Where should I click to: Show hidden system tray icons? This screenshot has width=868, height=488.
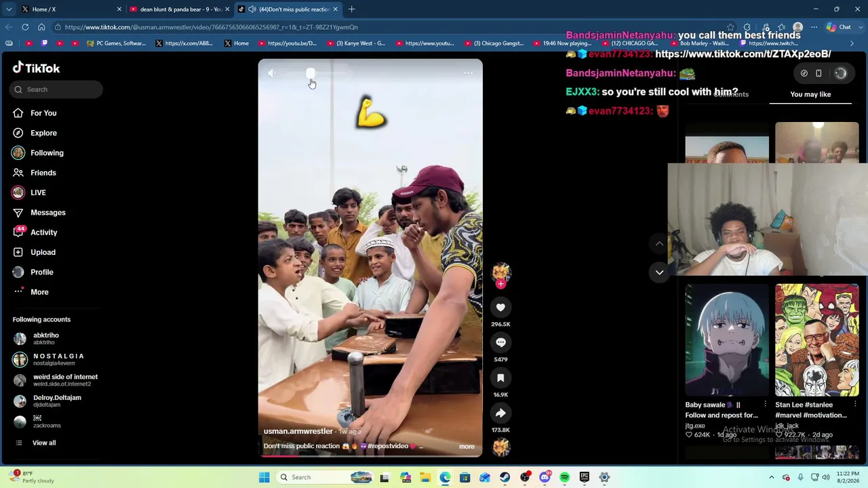tap(771, 478)
